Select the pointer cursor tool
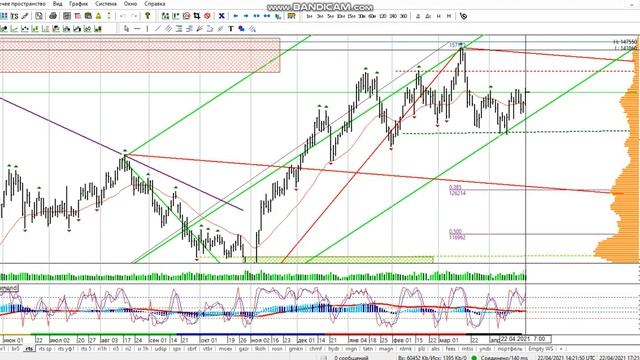The height and width of the screenshot is (360, 640). click(127, 29)
